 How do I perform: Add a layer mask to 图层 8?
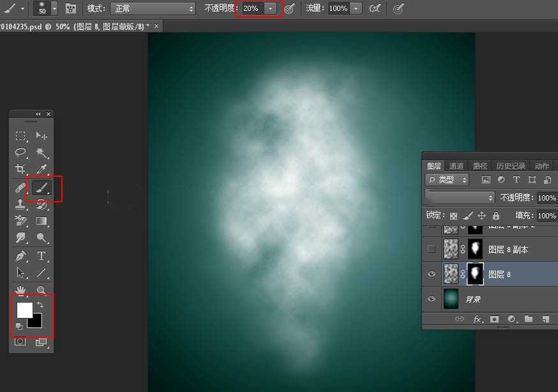[494, 319]
